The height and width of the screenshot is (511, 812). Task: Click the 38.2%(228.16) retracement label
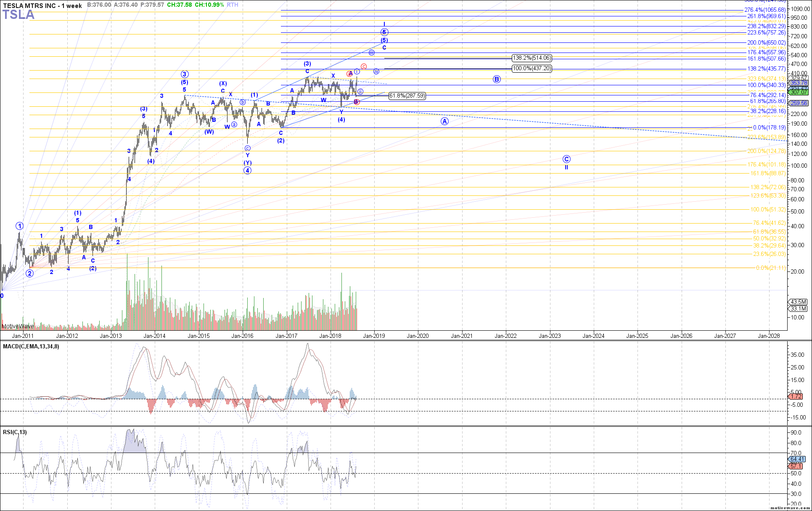coord(768,111)
